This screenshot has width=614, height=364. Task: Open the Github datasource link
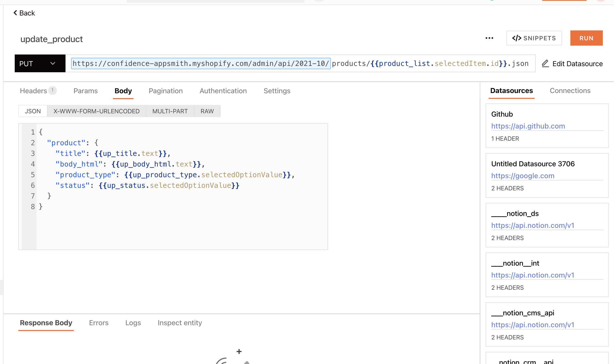pyautogui.click(x=528, y=126)
